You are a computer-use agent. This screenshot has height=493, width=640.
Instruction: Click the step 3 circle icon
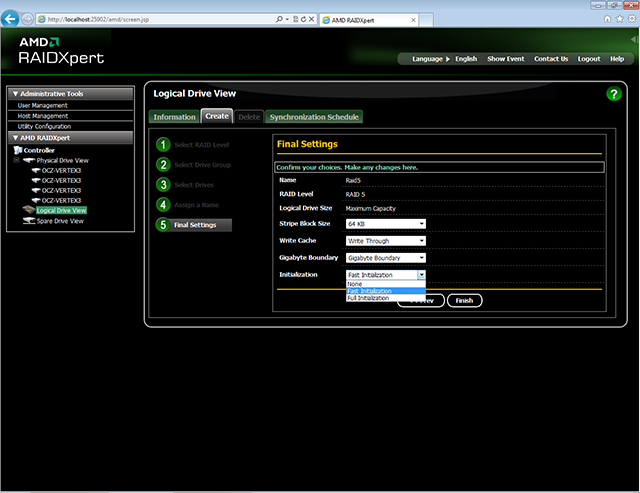click(x=163, y=184)
